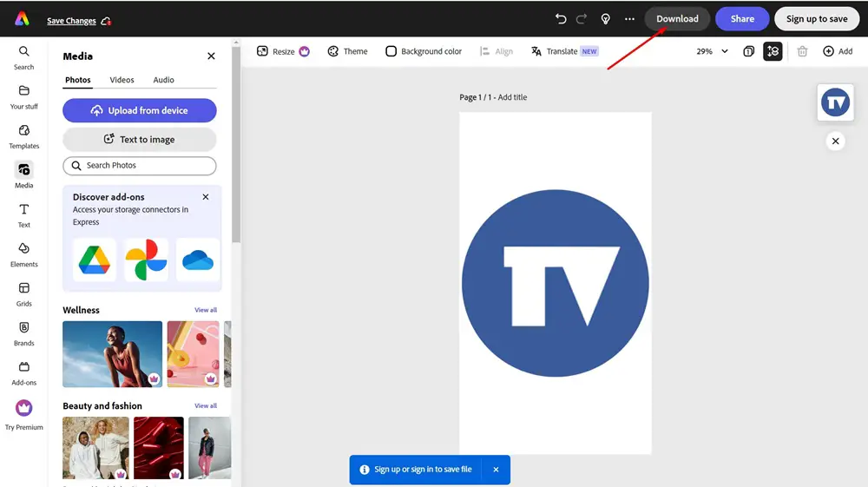Open the Theme options
This screenshot has height=487, width=868.
(x=348, y=51)
